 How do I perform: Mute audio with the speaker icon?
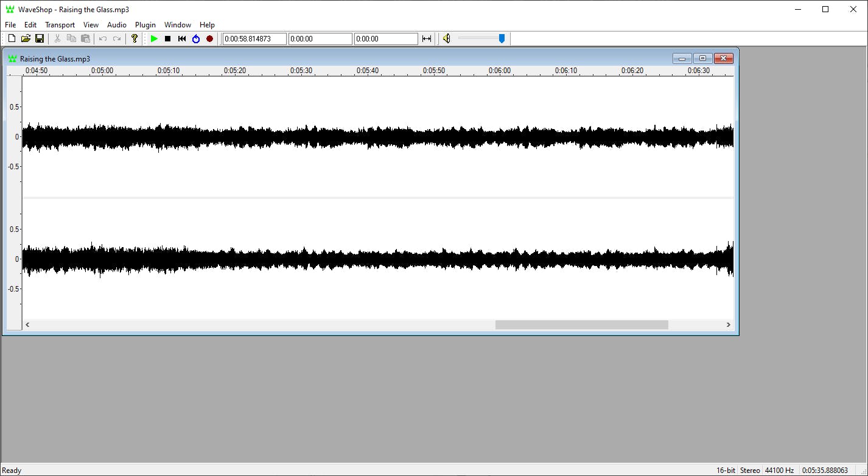[x=446, y=39]
